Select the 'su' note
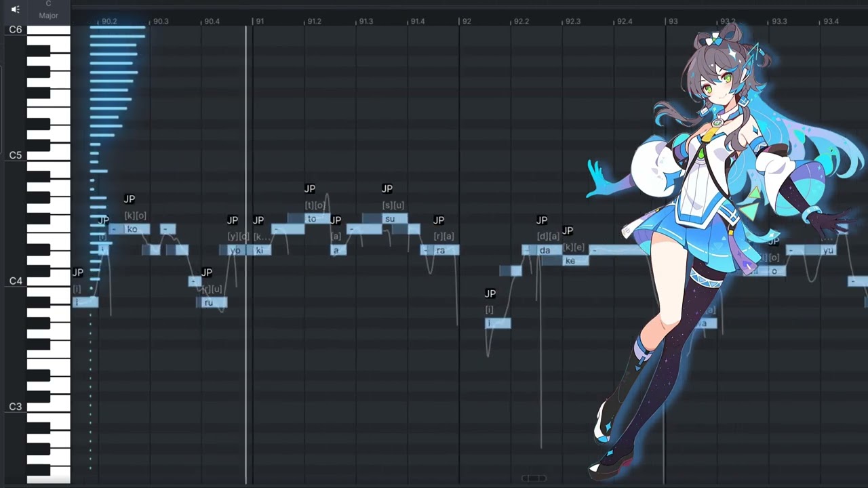 pos(393,219)
